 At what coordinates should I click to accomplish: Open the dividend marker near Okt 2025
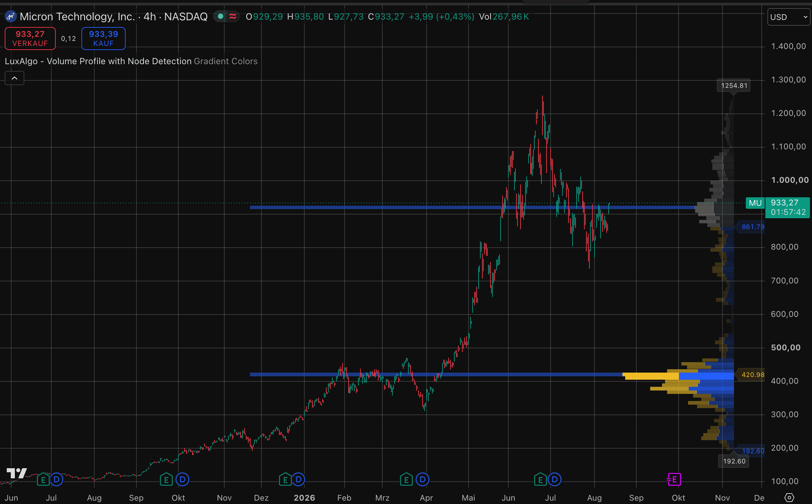point(182,479)
